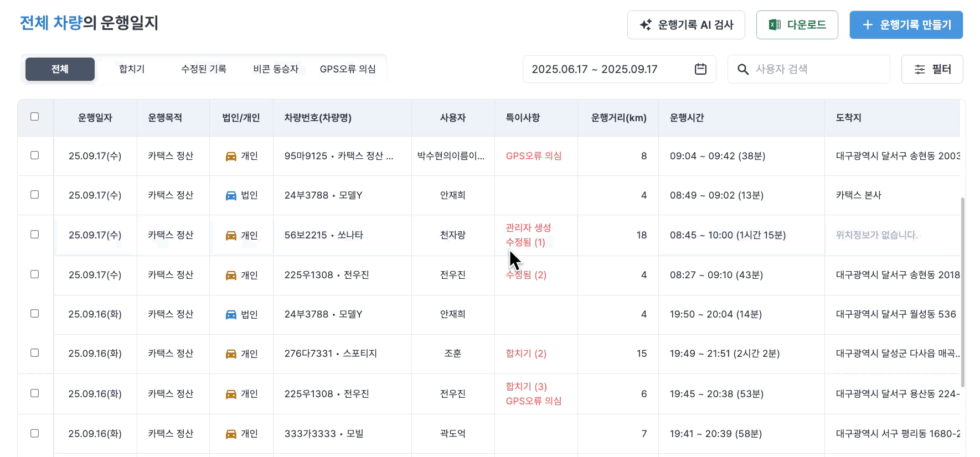
Task: Click the magnifier search icon
Action: (743, 69)
